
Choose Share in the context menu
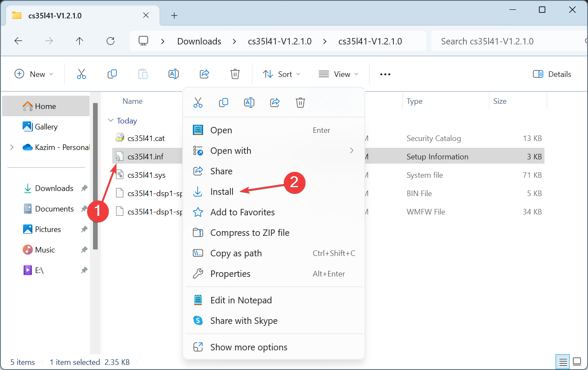pyautogui.click(x=274, y=171)
